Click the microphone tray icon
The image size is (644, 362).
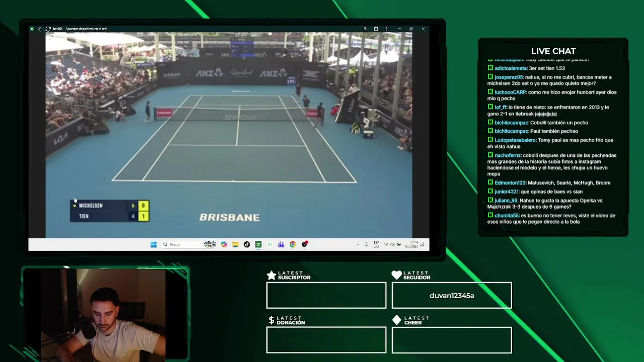click(x=366, y=244)
